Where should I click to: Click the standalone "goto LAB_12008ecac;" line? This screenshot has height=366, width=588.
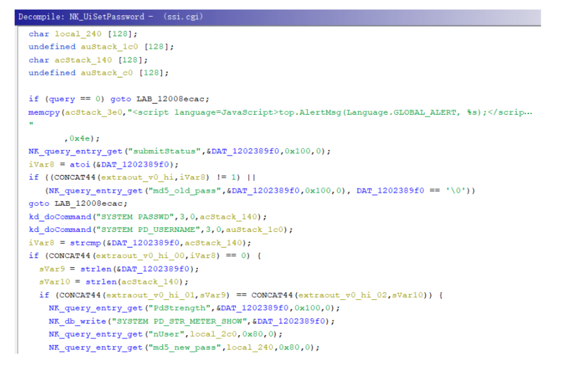tap(78, 203)
